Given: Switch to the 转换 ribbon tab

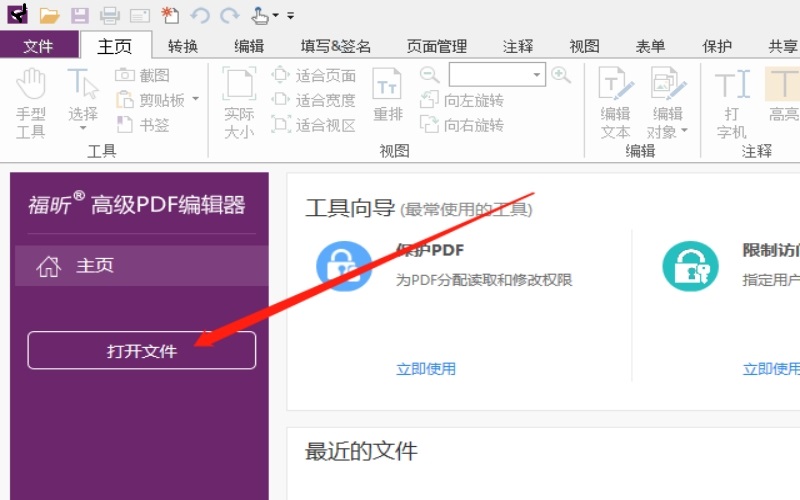Looking at the screenshot, I should point(183,46).
